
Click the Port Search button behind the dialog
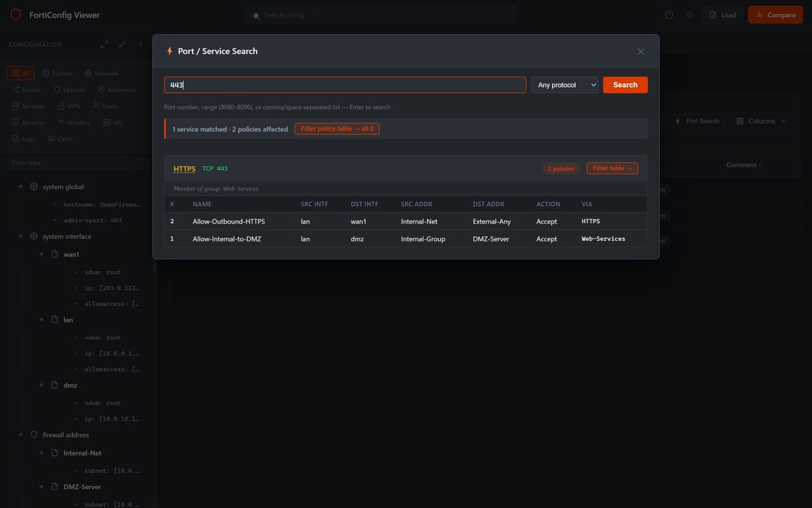[697, 121]
